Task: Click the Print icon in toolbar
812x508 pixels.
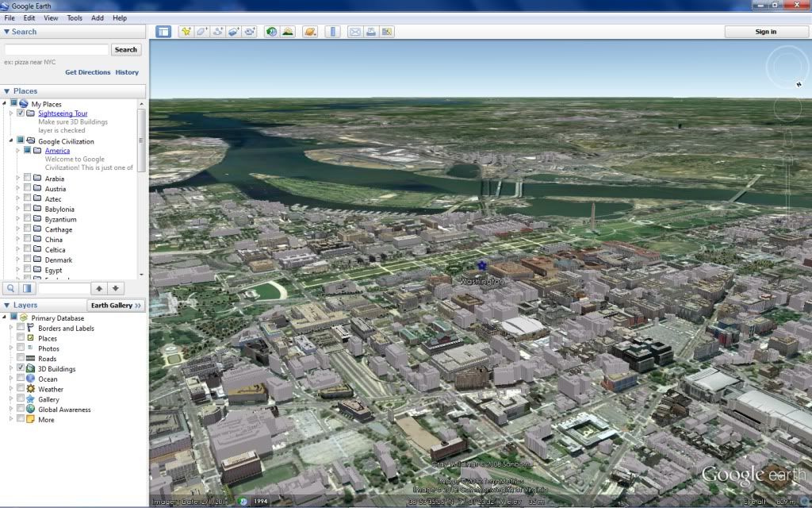Action: 371,32
